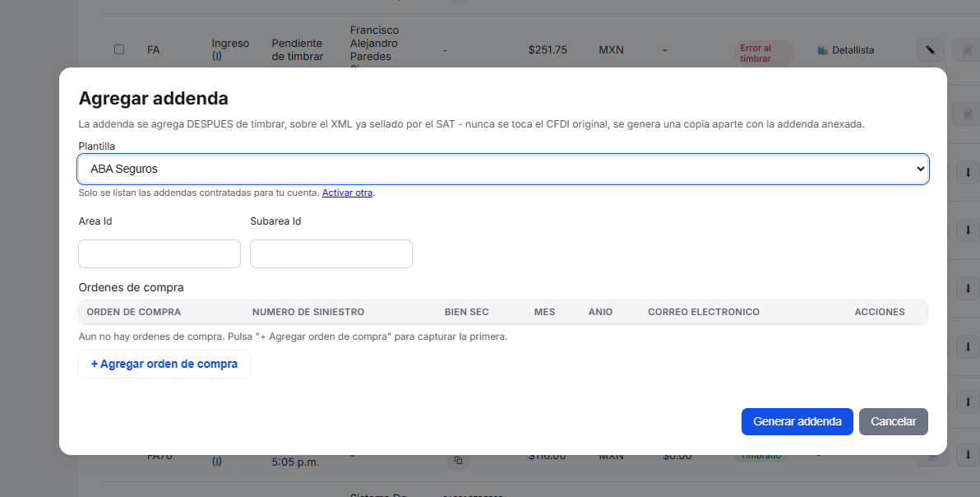The image size is (980, 497).
Task: Click the Generar addenda button
Action: (x=797, y=421)
